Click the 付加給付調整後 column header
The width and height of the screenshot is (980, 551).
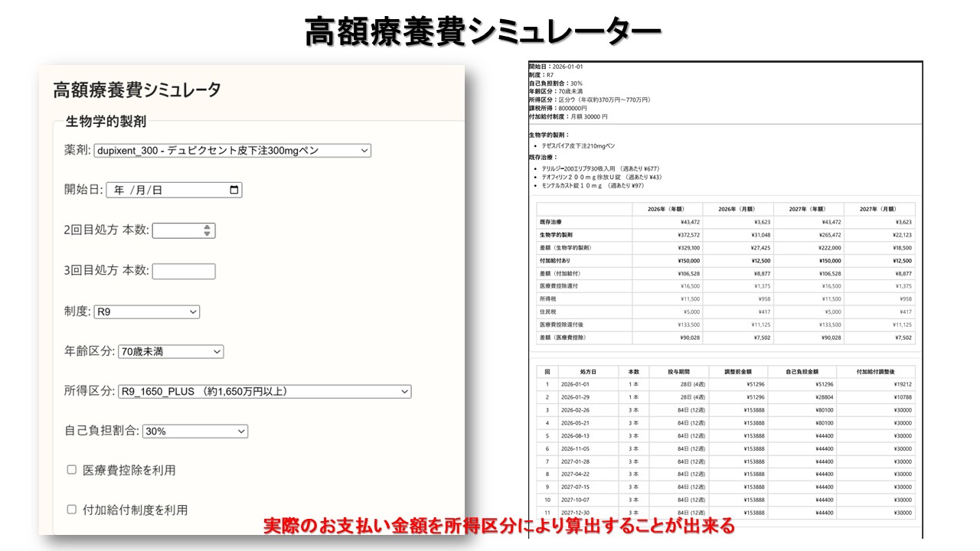pyautogui.click(x=880, y=370)
